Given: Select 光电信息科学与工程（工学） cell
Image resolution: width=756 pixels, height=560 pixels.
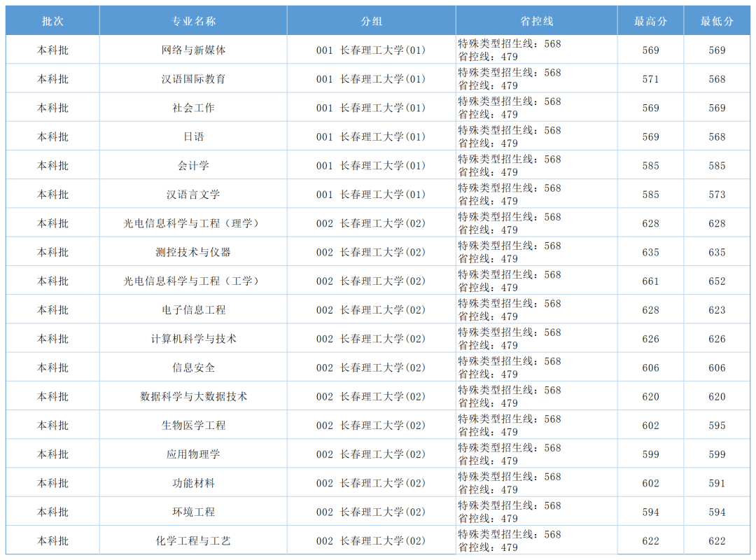Looking at the screenshot, I should click(x=193, y=281).
